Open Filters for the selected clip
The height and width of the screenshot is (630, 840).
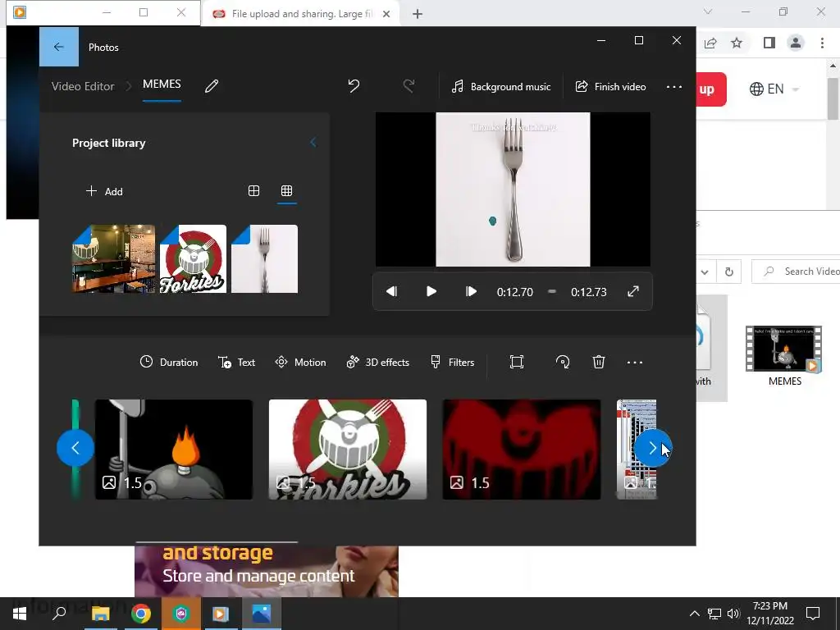point(452,362)
